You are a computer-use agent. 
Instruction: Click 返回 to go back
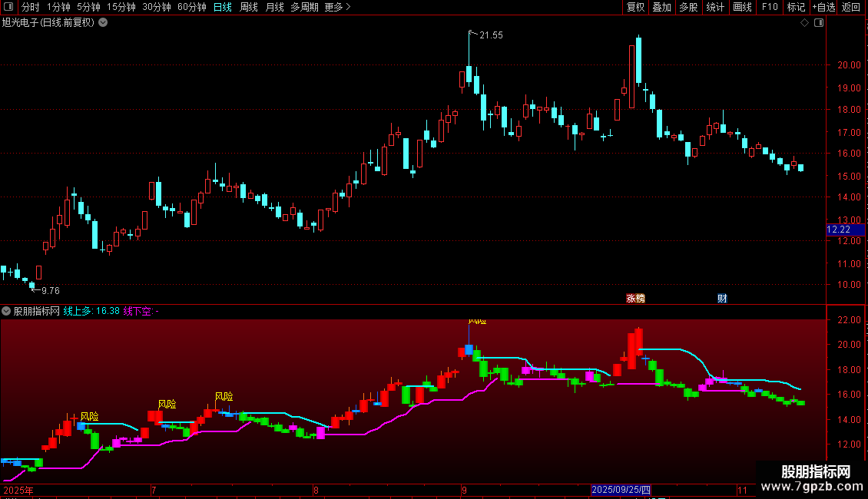(851, 7)
